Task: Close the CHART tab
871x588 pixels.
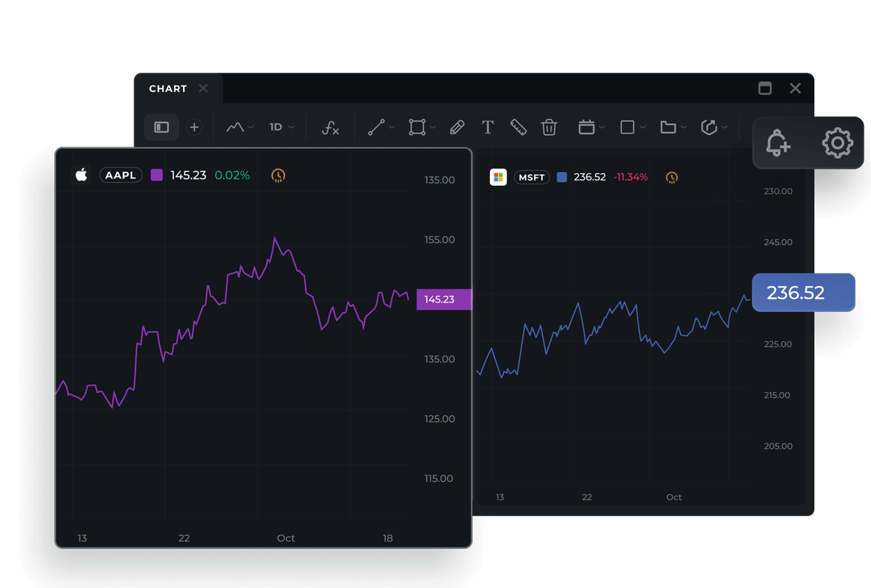Action: click(203, 89)
